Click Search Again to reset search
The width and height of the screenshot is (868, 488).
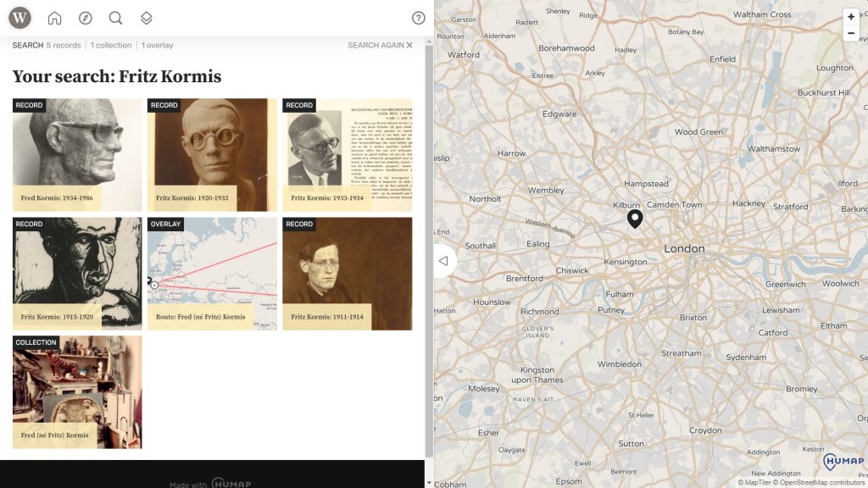pos(380,46)
